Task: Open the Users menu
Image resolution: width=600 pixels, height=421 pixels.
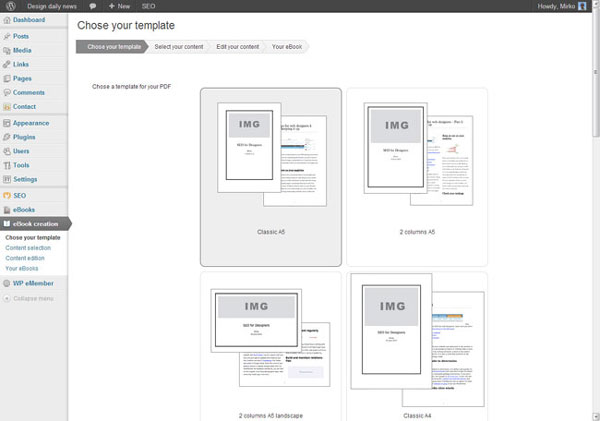Action: [x=21, y=151]
